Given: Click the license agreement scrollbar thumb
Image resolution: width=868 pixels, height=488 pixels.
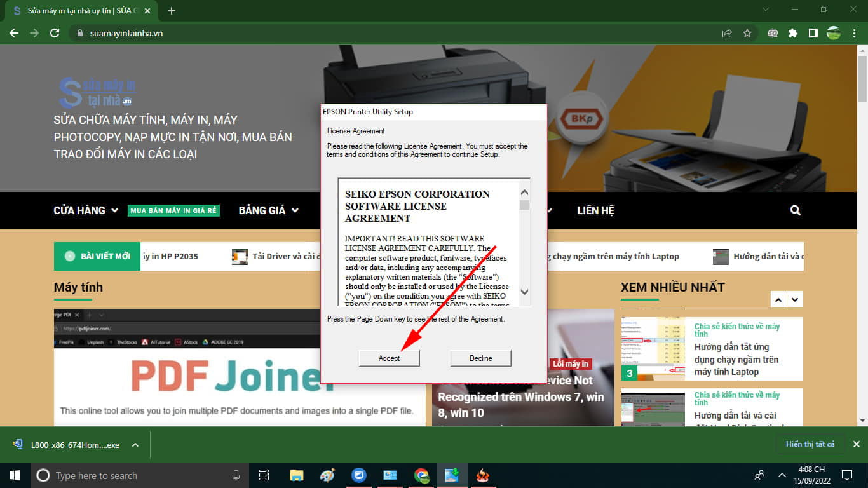Looking at the screenshot, I should [x=524, y=205].
